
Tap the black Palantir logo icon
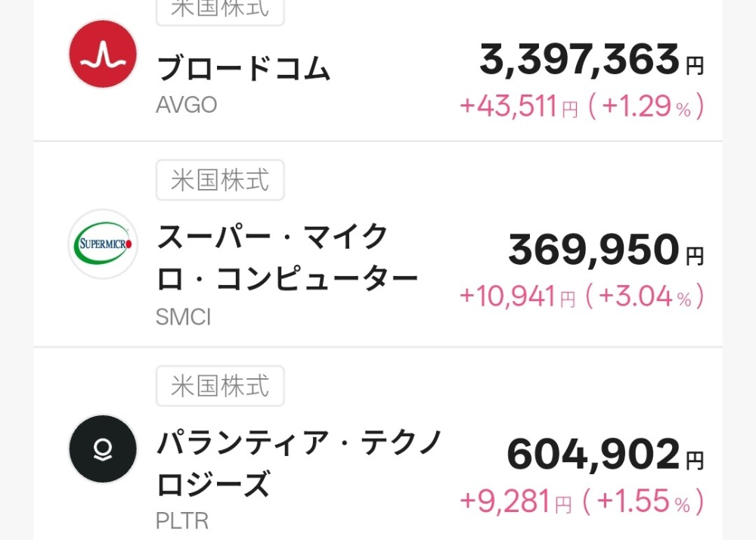[103, 449]
